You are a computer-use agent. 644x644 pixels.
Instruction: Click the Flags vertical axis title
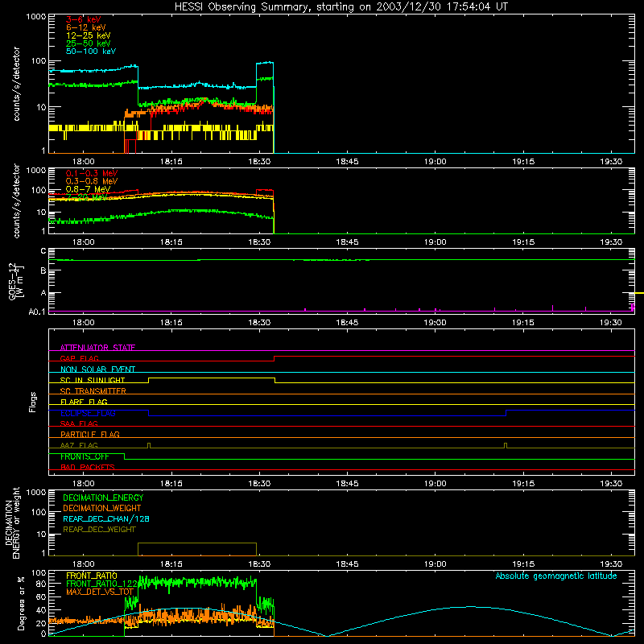pos(33,402)
